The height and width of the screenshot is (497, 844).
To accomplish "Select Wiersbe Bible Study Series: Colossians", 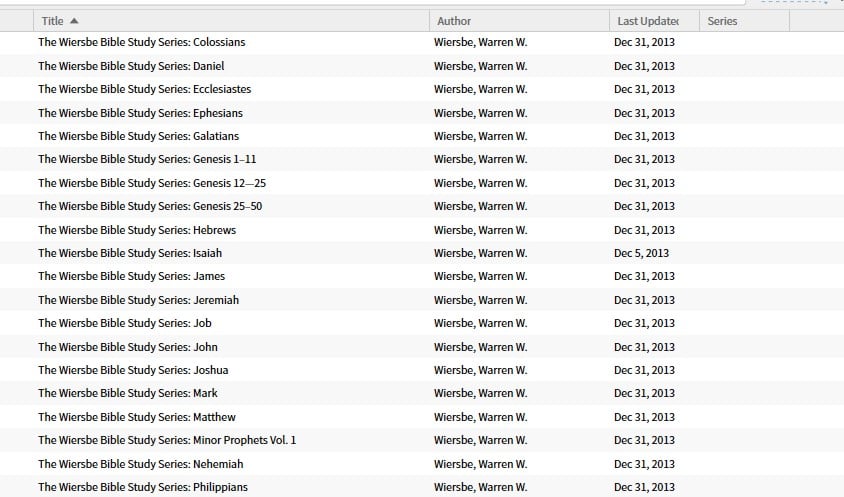I will point(142,42).
